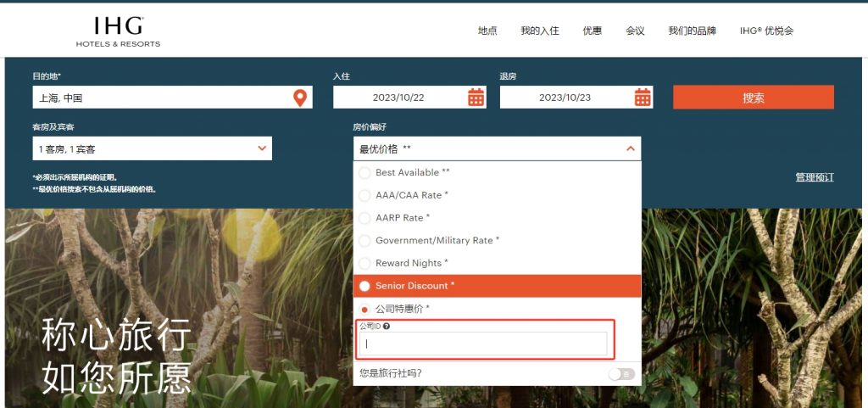Select the 公司特惠价 radio option
Image resolution: width=868 pixels, height=408 pixels.
tap(364, 309)
